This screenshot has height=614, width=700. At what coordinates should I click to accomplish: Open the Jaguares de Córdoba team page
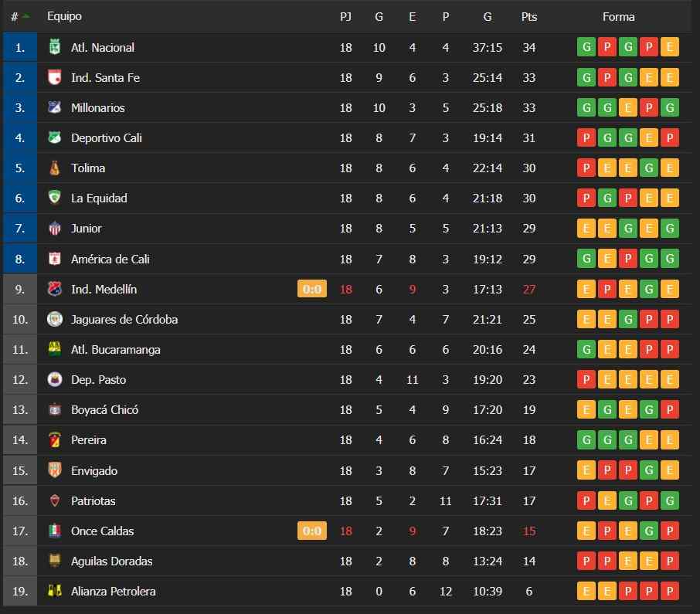tap(124, 320)
